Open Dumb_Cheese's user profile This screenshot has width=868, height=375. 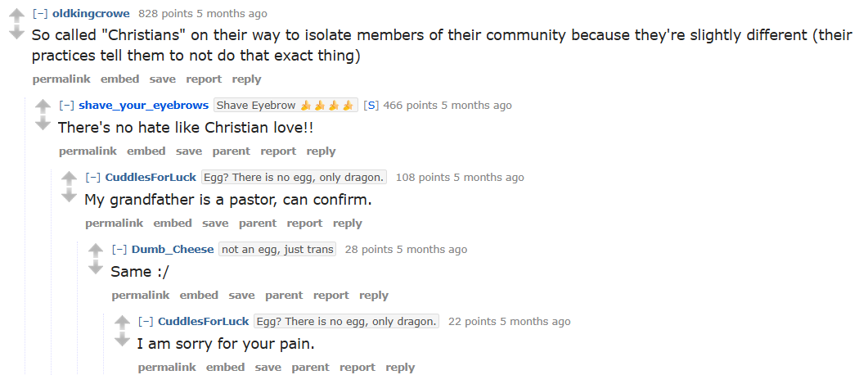tap(173, 249)
